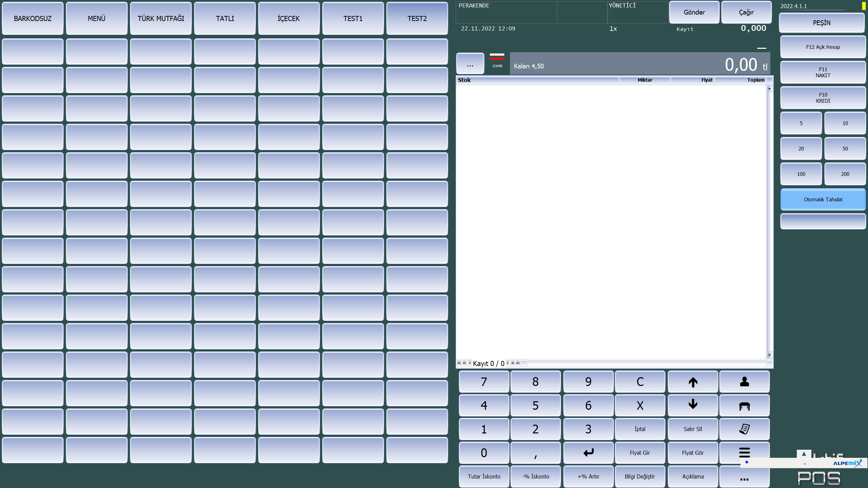
Task: Open the customer person icon button
Action: click(744, 382)
